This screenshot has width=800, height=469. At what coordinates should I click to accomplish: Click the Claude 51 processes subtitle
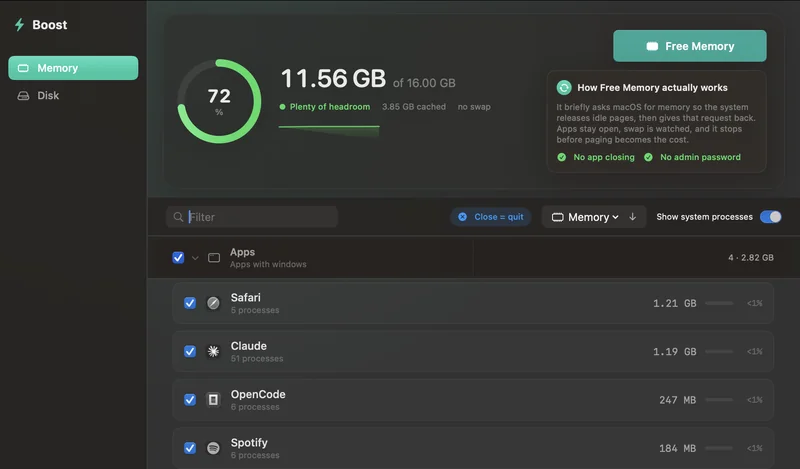coord(257,359)
